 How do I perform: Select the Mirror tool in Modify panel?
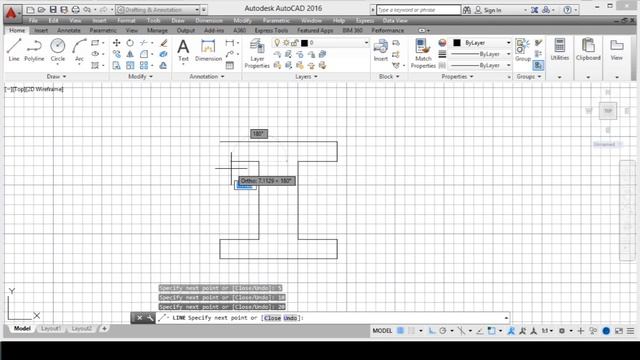point(130,54)
